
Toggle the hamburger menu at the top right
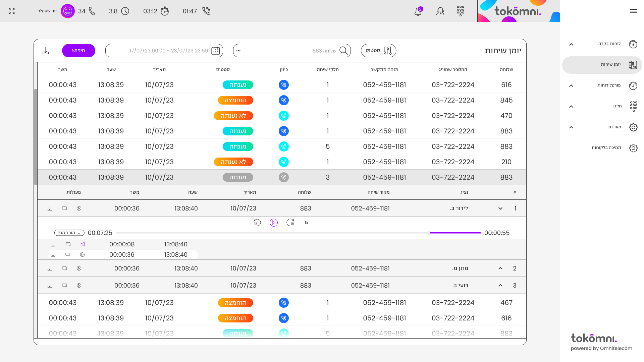coord(634,11)
